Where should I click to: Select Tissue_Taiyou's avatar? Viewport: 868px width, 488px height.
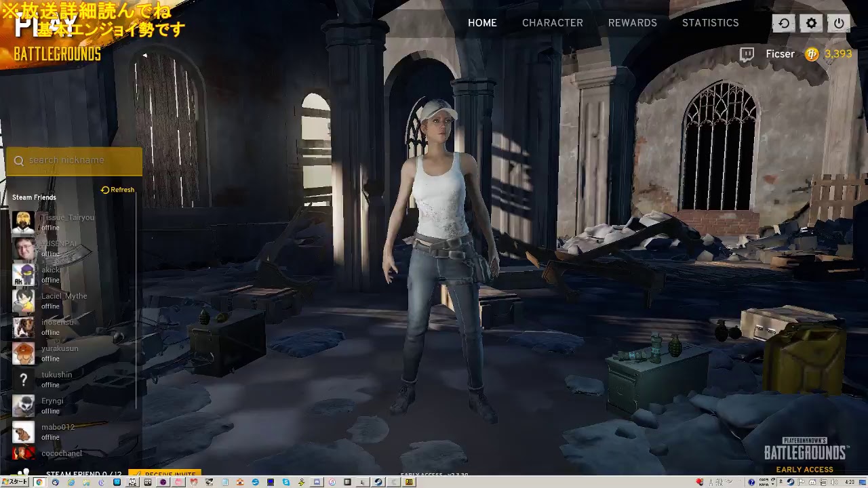point(23,222)
